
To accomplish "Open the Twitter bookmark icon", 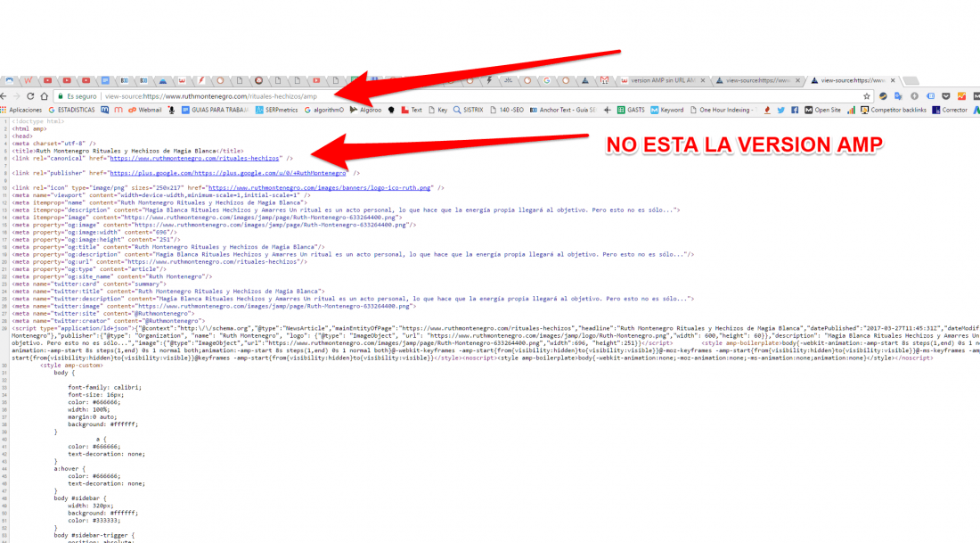I will point(780,110).
